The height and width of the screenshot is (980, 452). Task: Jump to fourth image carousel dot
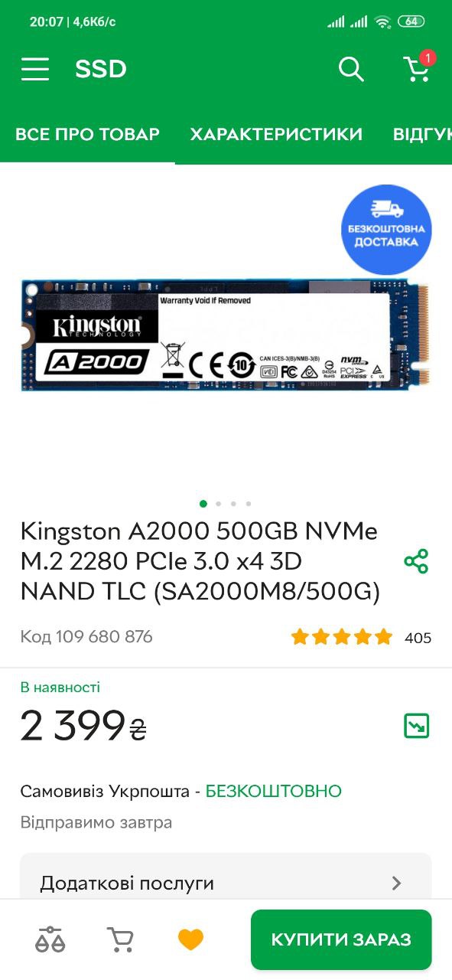click(249, 504)
